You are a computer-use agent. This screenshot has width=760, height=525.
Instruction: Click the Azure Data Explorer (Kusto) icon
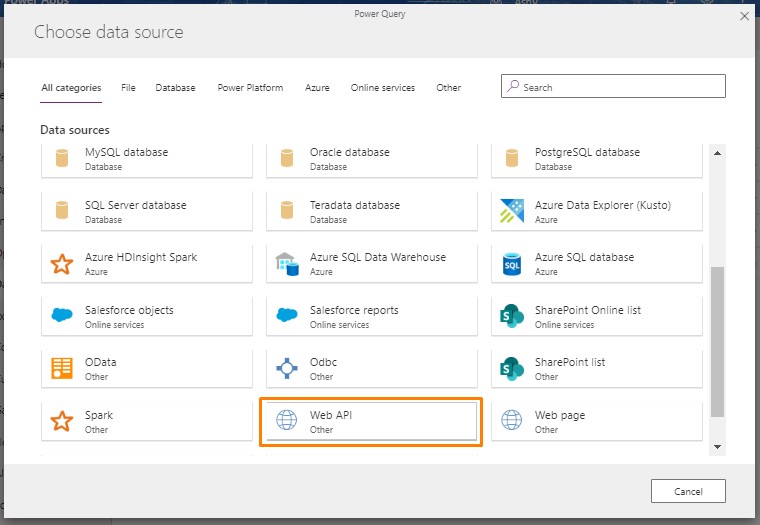(512, 211)
